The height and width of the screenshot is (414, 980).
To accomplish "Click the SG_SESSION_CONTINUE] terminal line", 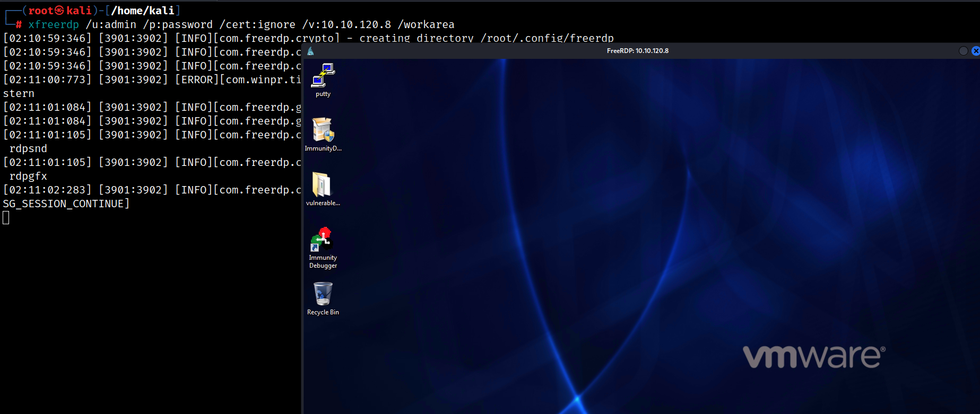I will [66, 204].
